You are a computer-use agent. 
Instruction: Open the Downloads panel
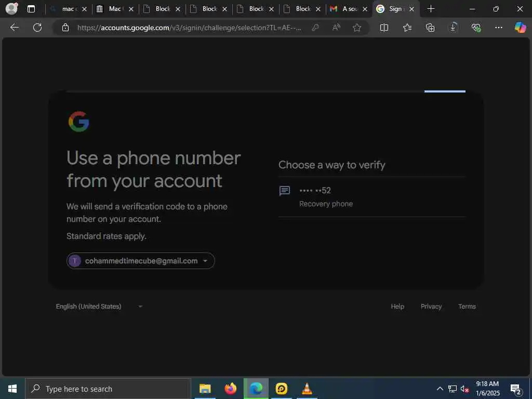(453, 27)
